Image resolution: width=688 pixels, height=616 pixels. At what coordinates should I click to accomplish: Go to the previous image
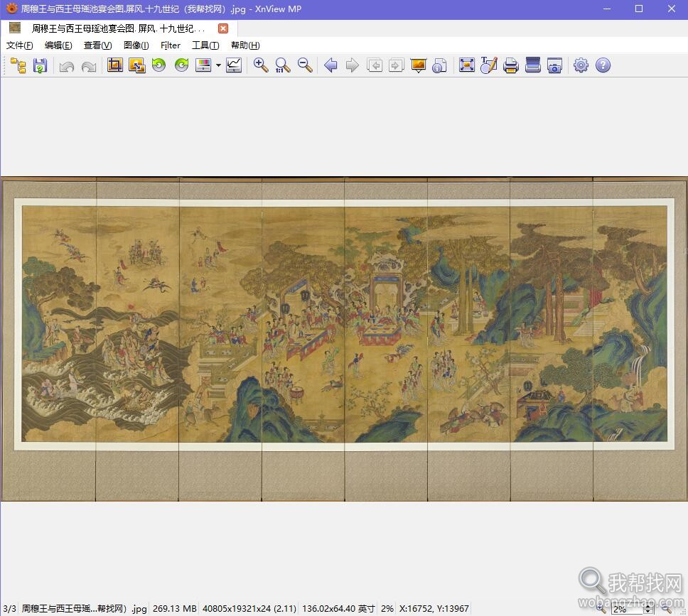(x=330, y=65)
